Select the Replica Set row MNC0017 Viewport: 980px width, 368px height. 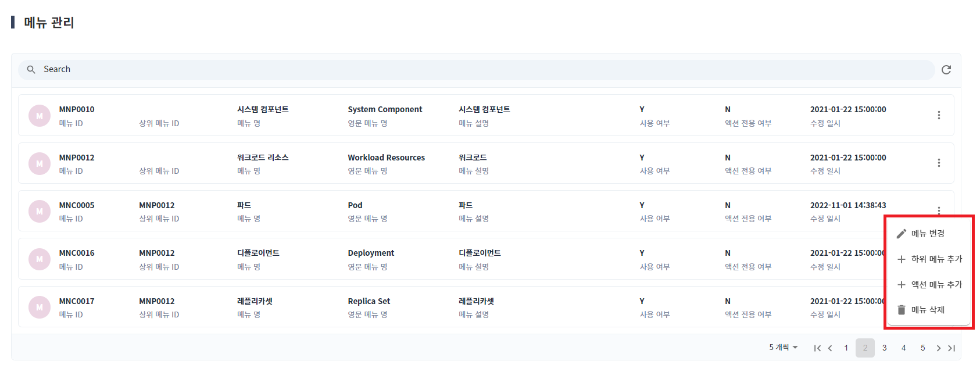tap(486, 307)
